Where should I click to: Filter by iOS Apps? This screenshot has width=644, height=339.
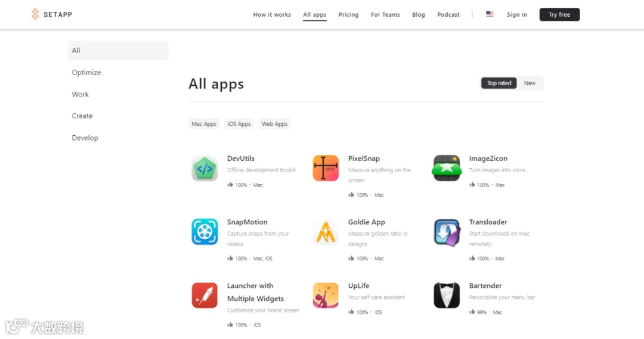pos(239,124)
